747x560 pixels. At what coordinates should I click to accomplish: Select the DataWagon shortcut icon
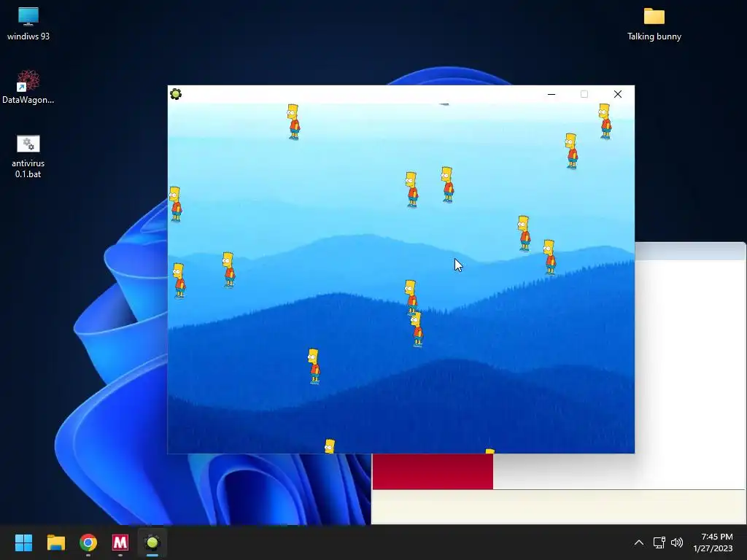tap(28, 87)
